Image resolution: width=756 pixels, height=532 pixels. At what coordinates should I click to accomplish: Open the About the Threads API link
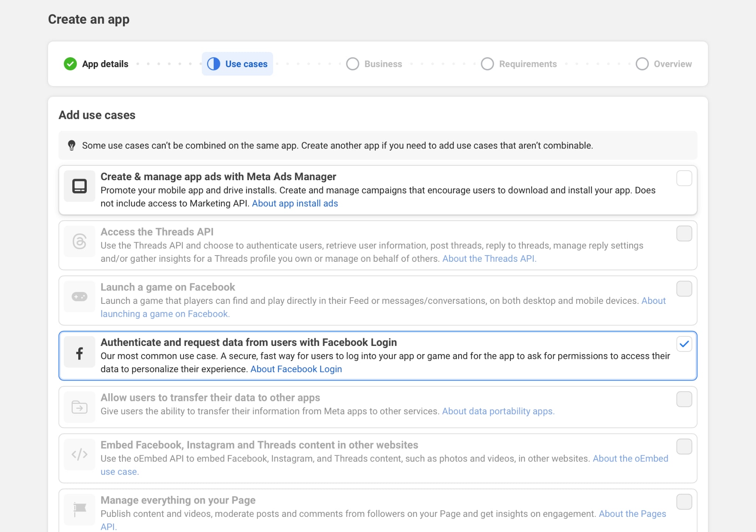(489, 258)
